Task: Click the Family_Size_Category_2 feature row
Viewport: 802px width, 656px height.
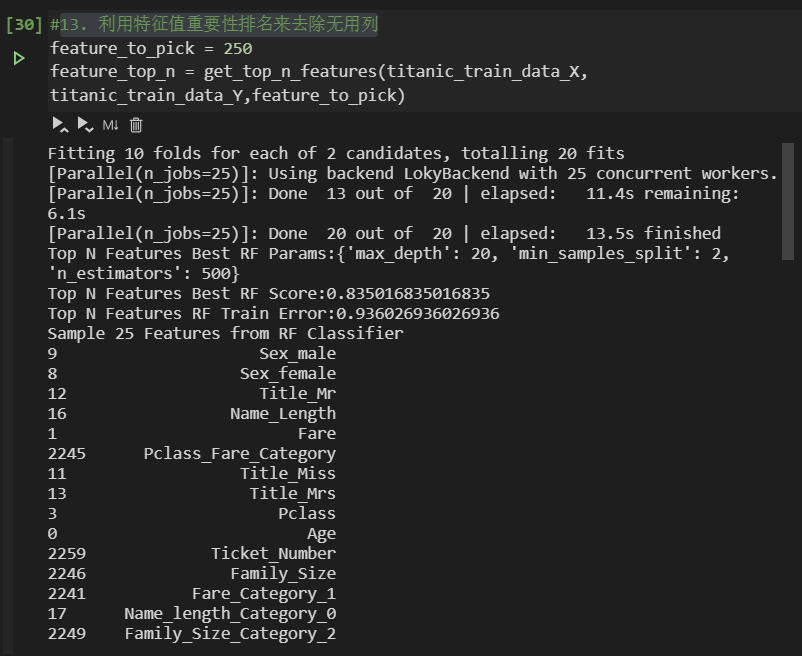Action: (x=230, y=633)
